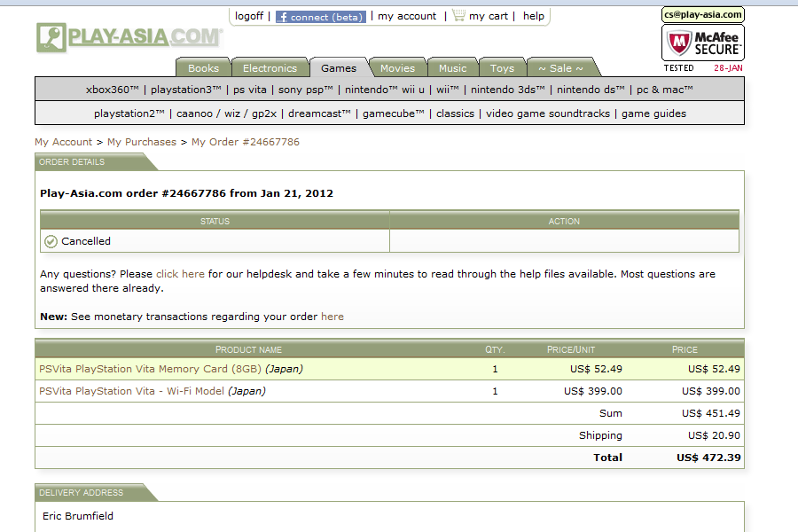Viewport: 798px width, 532px height.
Task: Click the logoff link
Action: tap(249, 16)
